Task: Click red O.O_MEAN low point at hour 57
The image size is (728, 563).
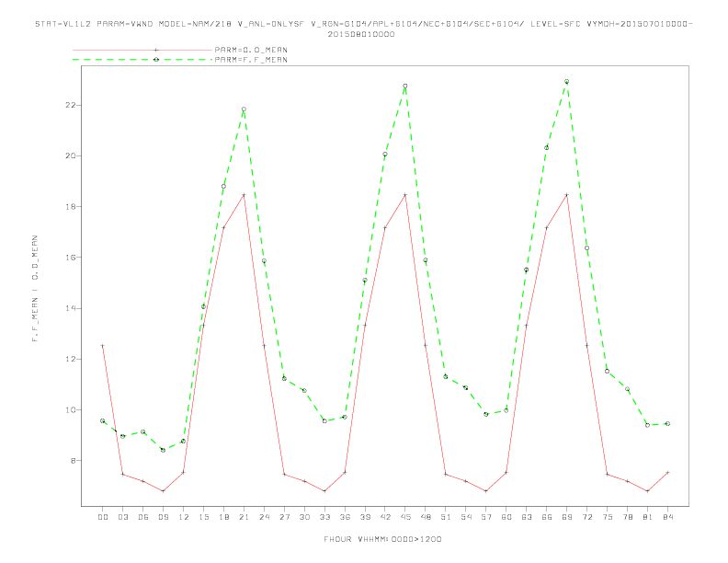Action: click(x=486, y=491)
